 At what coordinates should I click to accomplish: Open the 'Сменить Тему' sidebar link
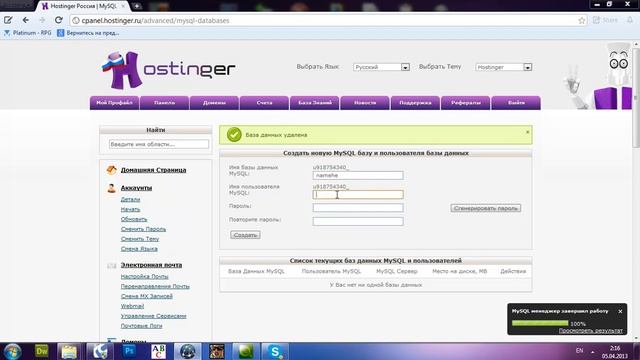tap(140, 239)
